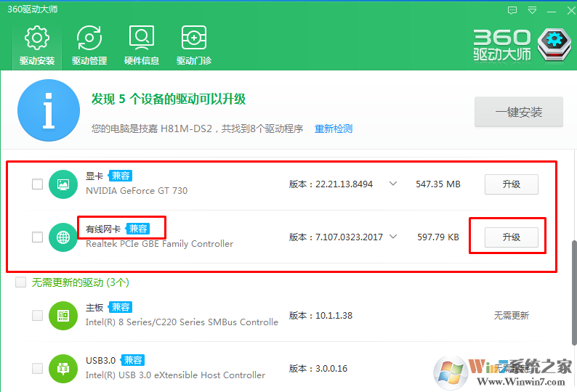This screenshot has height=392, width=577.
Task: Open the 硬件信息 tab
Action: pyautogui.click(x=142, y=44)
